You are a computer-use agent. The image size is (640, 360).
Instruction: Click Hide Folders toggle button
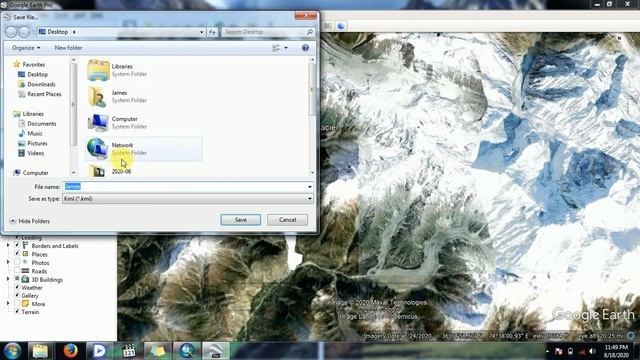click(x=29, y=221)
